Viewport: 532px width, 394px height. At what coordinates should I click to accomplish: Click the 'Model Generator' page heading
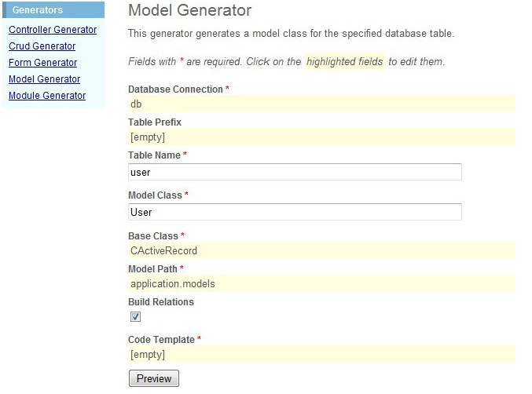click(189, 11)
